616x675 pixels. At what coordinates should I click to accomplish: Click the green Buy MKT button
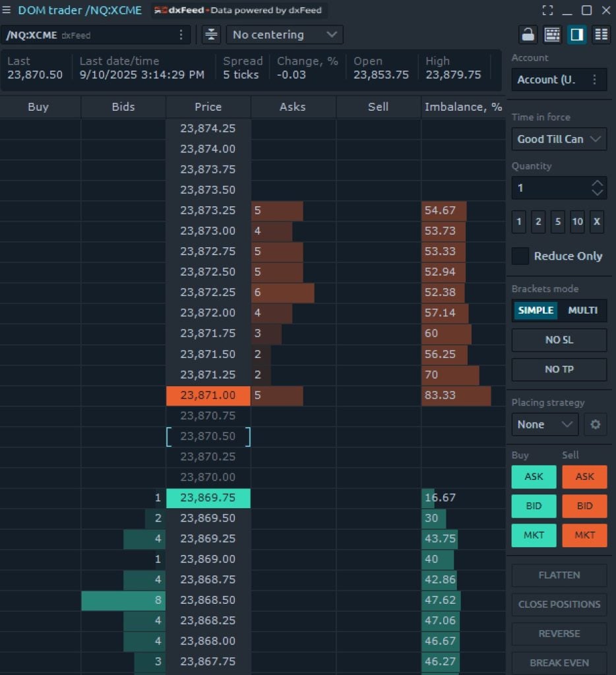534,535
